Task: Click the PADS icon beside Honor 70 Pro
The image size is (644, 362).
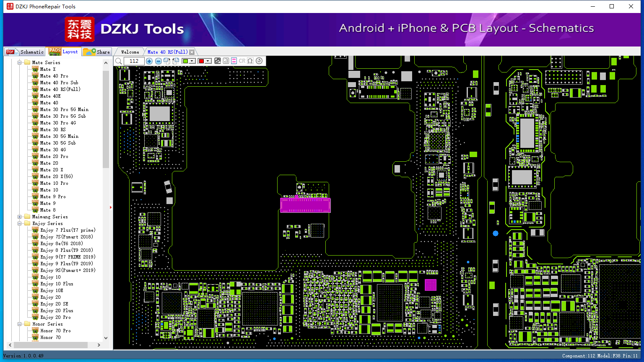Action: click(x=35, y=331)
